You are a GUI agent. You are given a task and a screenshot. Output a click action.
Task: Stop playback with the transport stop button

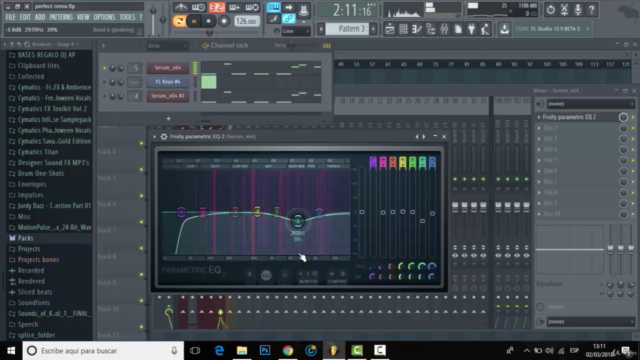pyautogui.click(x=209, y=21)
